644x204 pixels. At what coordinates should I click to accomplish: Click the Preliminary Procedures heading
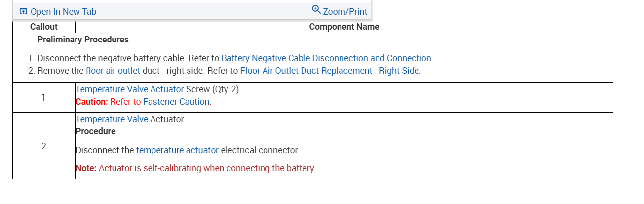tap(83, 40)
